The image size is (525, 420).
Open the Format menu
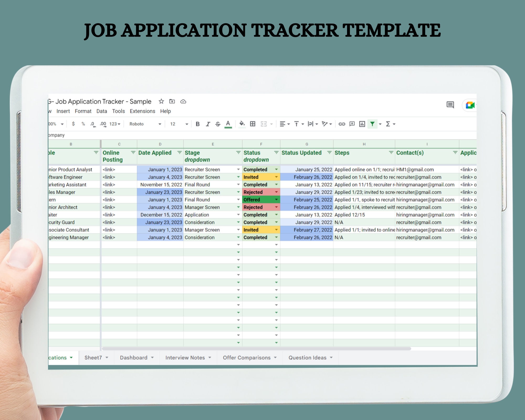83,111
